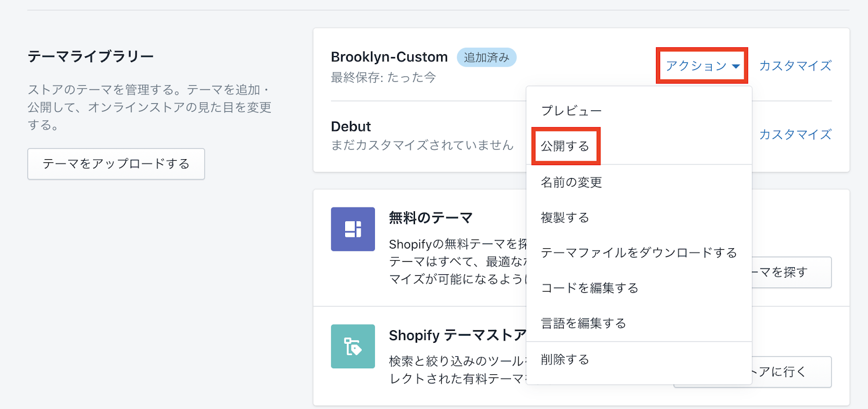Viewport: 868px width, 409px height.
Task: Select プレビュー from the actions menu
Action: pyautogui.click(x=571, y=111)
